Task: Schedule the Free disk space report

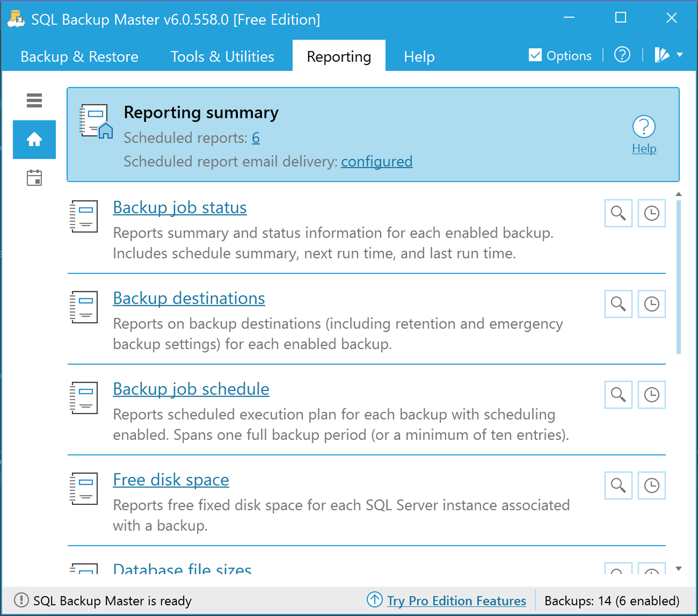Action: 651,485
